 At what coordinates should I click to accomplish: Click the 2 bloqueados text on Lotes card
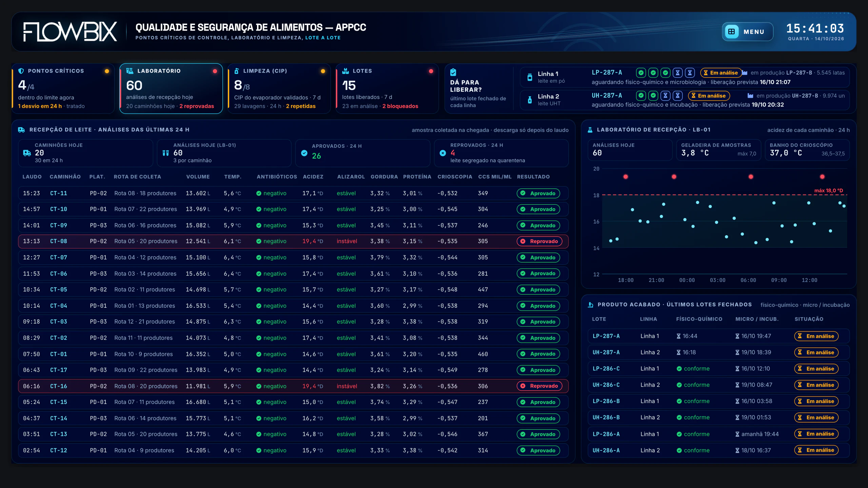(400, 106)
